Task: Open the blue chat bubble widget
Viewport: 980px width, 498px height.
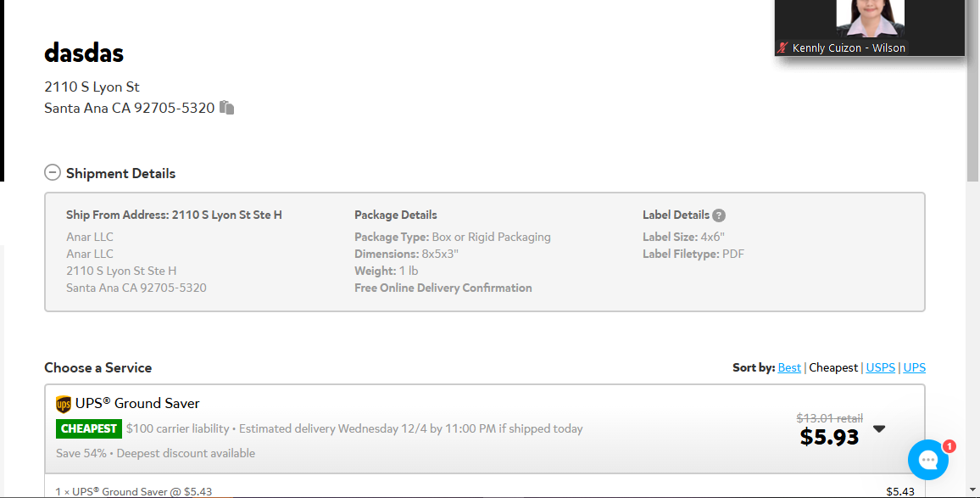Action: 927,460
